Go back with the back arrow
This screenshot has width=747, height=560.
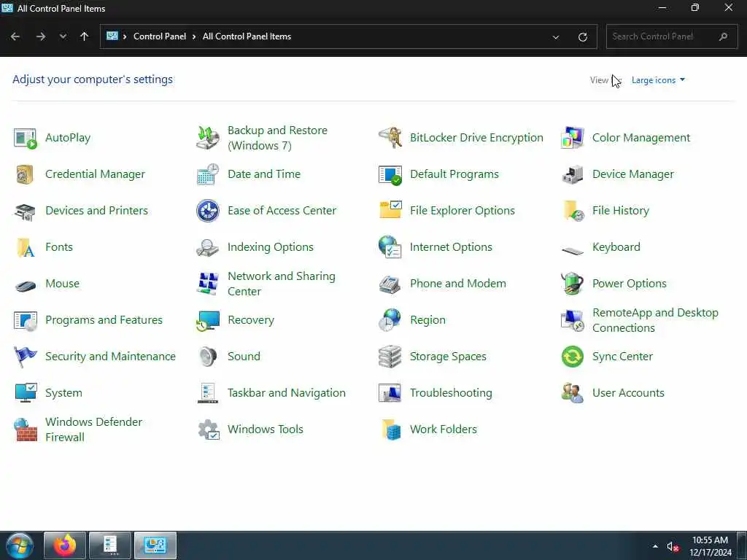[15, 36]
